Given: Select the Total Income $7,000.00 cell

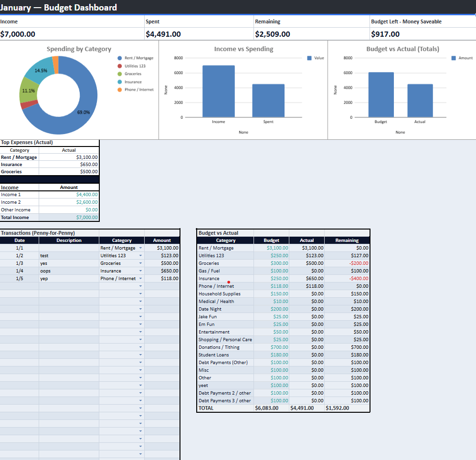Looking at the screenshot, I should pos(69,217).
